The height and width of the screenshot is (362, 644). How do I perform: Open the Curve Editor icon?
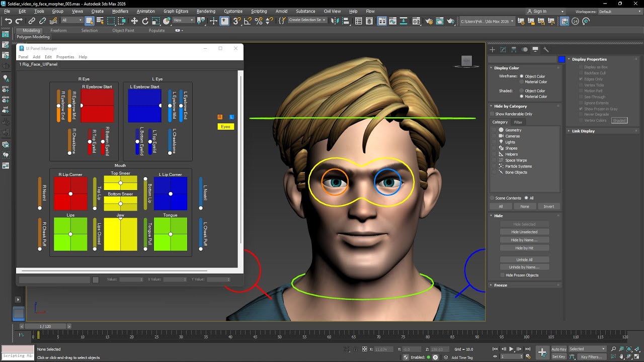[393, 21]
